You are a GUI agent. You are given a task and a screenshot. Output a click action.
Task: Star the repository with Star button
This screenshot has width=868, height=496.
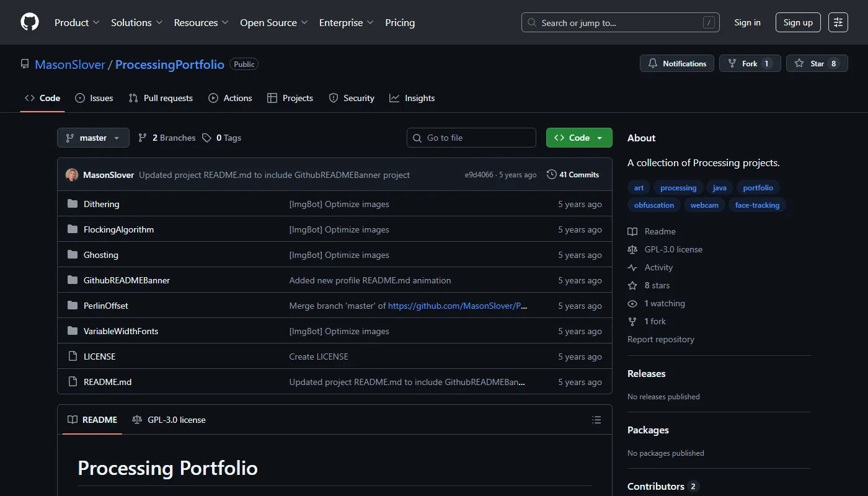click(x=817, y=63)
